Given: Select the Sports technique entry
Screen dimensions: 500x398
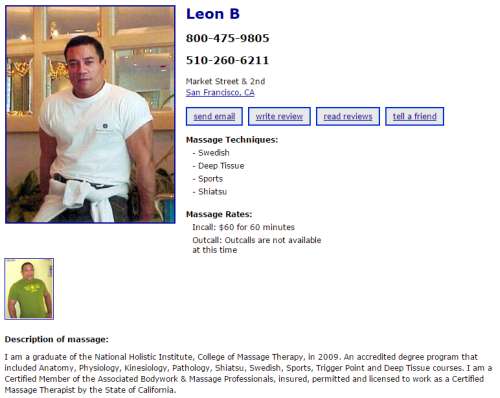Looking at the screenshot, I should pos(208,179).
